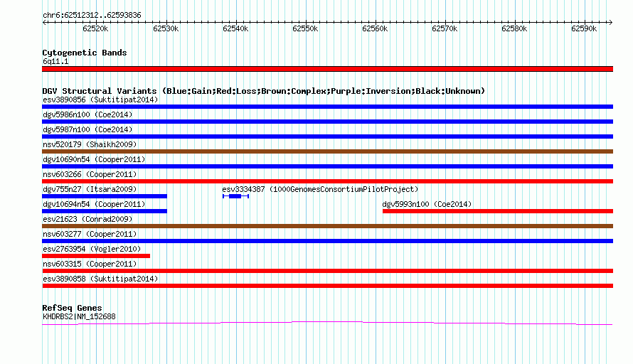The height and width of the screenshot is (364, 633).
Task: Select the red bar under esv3890858
Action: [x=327, y=286]
